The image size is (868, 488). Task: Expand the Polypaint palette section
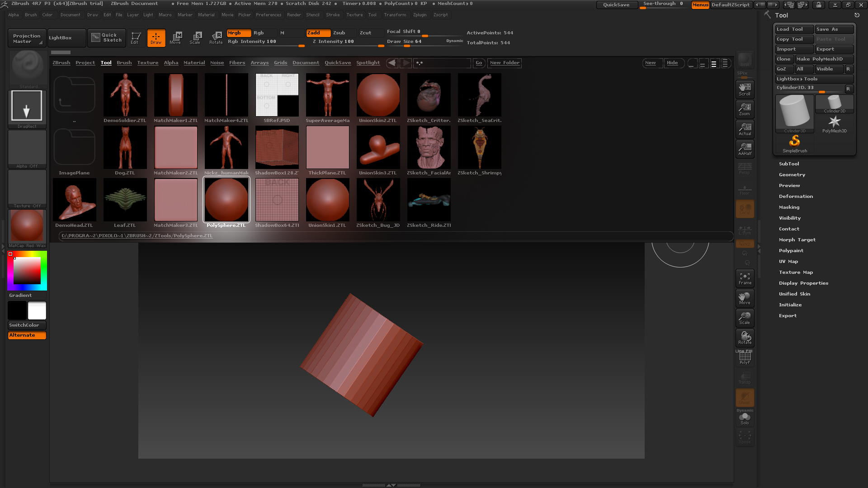pyautogui.click(x=791, y=251)
